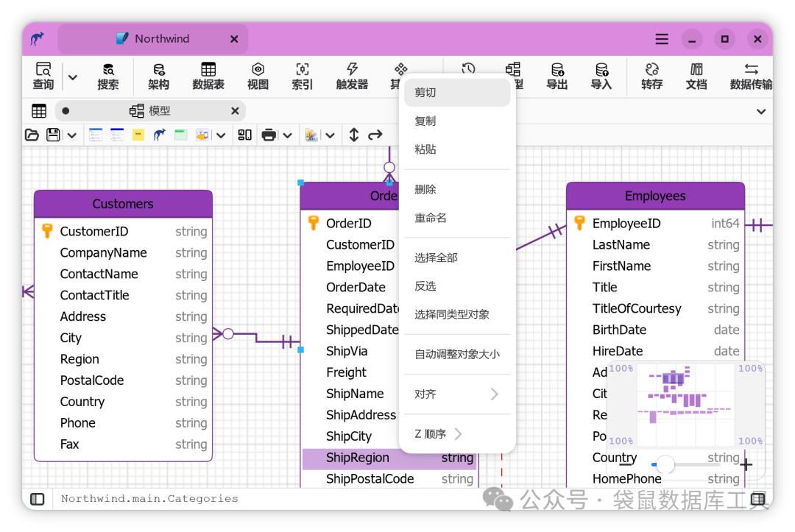The height and width of the screenshot is (532, 795).
Task: Click the 导出 export icon
Action: [x=556, y=76]
